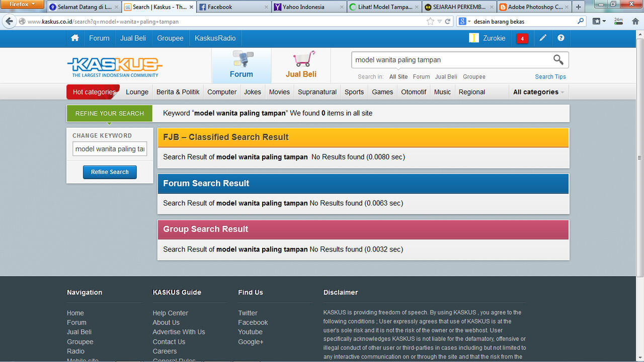Click the Change Keyword input field
The image size is (644, 362).
110,149
